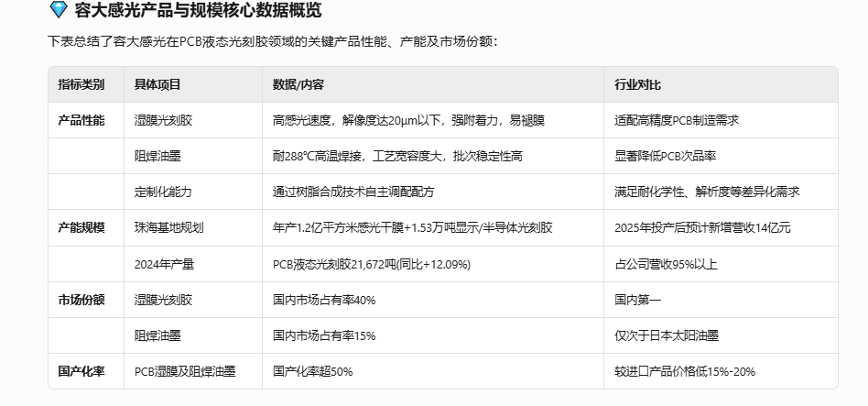The image size is (868, 406).
Task: Select the 产品性能 category cell
Action: (x=81, y=120)
